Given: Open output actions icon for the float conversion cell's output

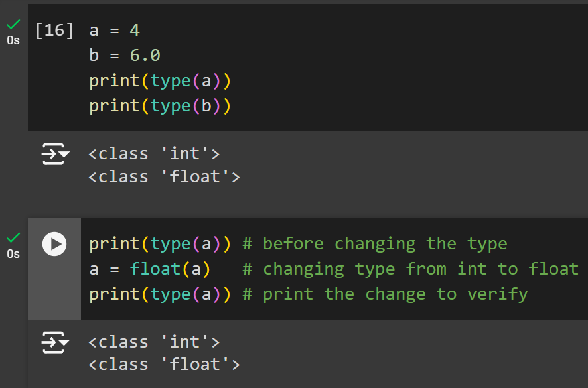Looking at the screenshot, I should [56, 343].
